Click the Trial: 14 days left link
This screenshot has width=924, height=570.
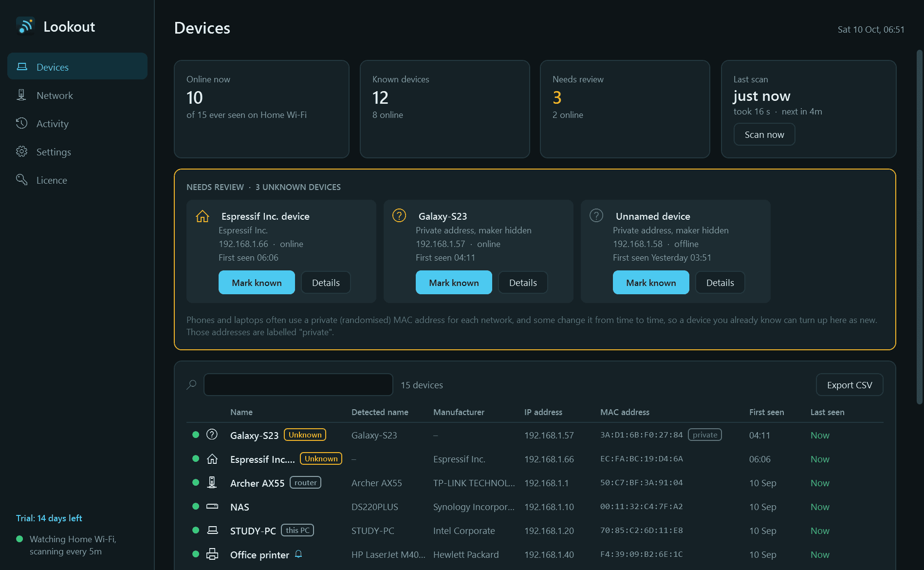tap(49, 518)
